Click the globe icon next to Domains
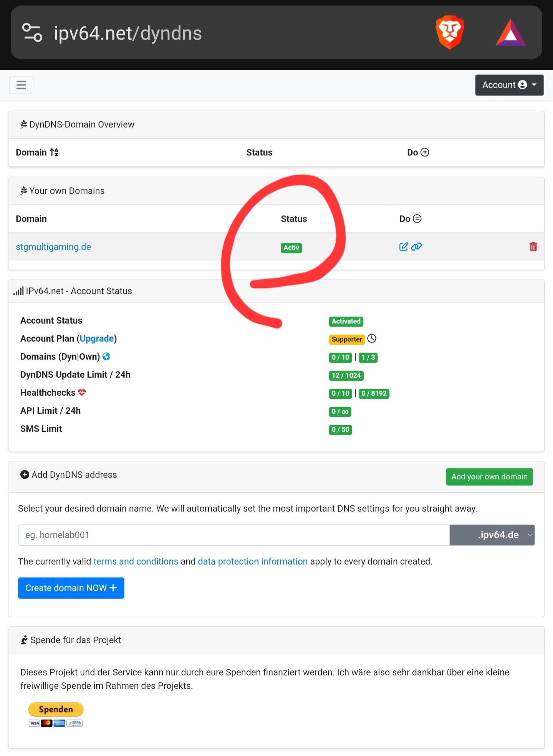 tap(107, 357)
